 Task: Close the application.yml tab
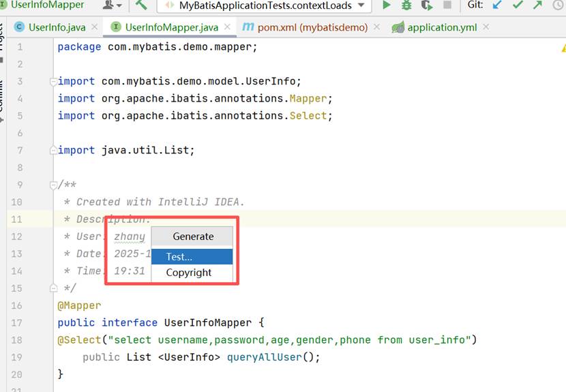[486, 27]
